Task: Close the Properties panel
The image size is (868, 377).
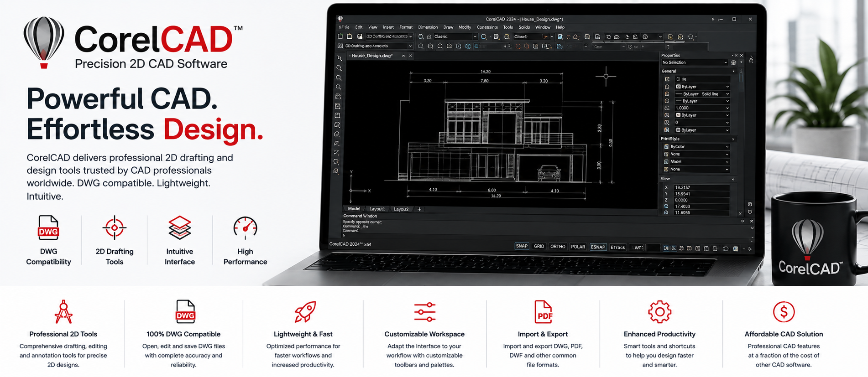Action: (x=742, y=56)
